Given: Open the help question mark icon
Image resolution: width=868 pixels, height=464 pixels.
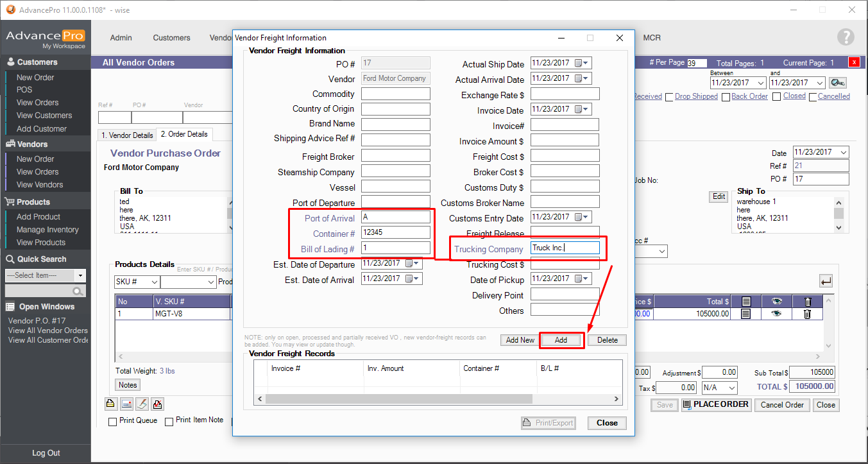Looking at the screenshot, I should point(846,37).
